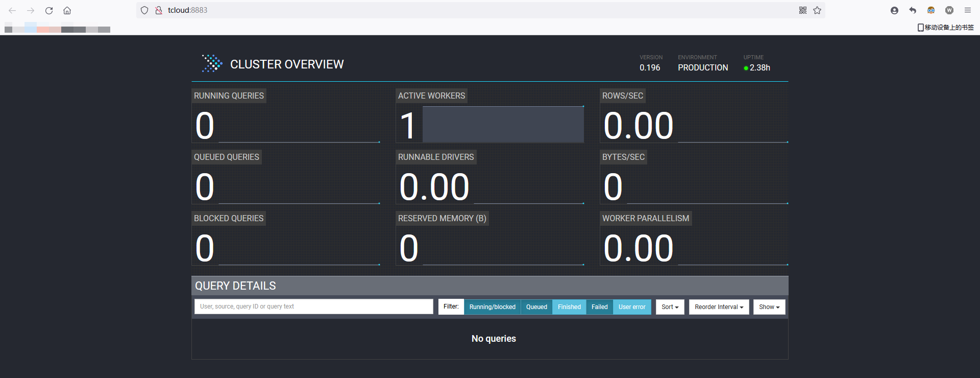
Task: Open the Firefox account avatar icon
Action: (894, 10)
